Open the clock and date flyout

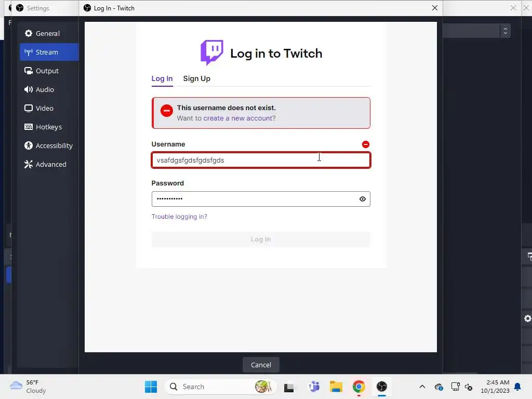(495, 387)
